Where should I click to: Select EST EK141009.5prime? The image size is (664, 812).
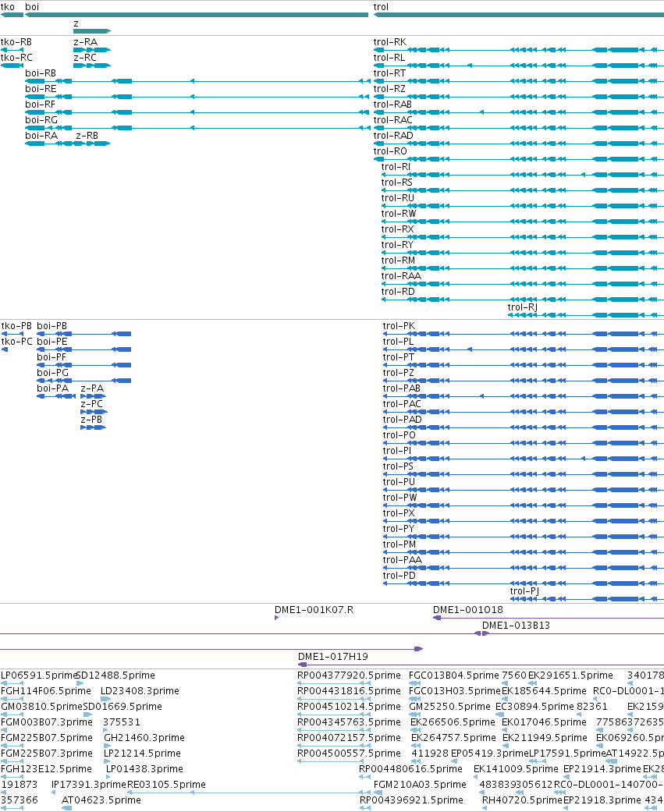(516, 768)
